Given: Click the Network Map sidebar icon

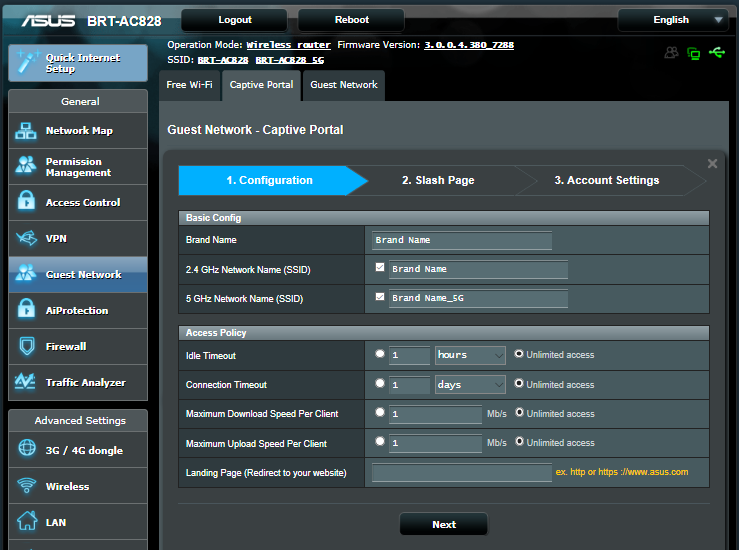Looking at the screenshot, I should 27,131.
